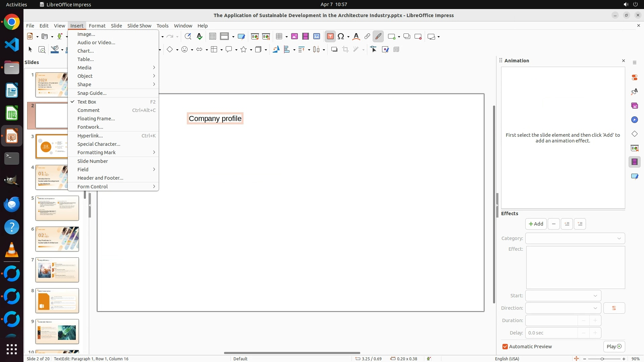Image resolution: width=644 pixels, height=362 pixels.
Task: Toggle the Shadow toolbar icon
Action: pyautogui.click(x=334, y=50)
